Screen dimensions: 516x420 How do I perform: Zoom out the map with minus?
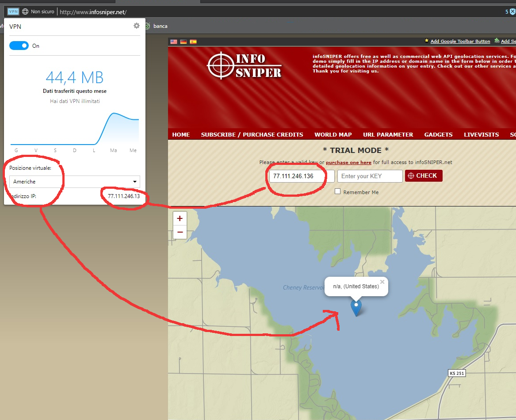click(x=180, y=232)
